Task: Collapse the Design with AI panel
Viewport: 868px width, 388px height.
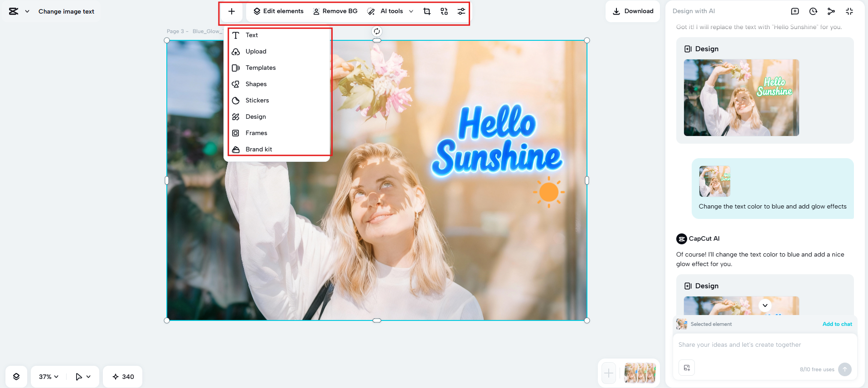Action: pyautogui.click(x=849, y=11)
